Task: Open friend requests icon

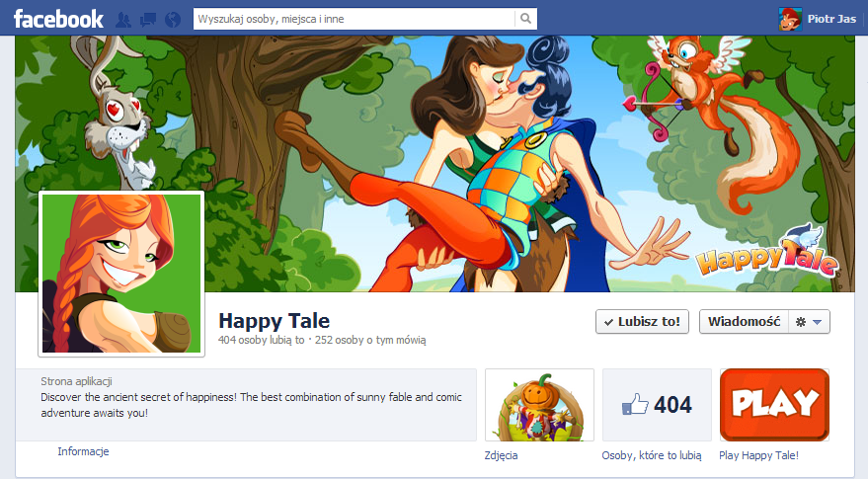Action: [x=123, y=19]
